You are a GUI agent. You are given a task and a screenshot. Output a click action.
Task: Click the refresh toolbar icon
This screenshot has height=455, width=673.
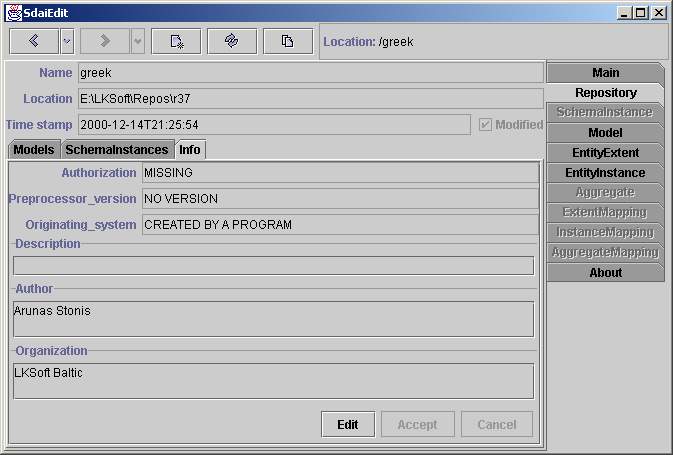click(x=232, y=41)
